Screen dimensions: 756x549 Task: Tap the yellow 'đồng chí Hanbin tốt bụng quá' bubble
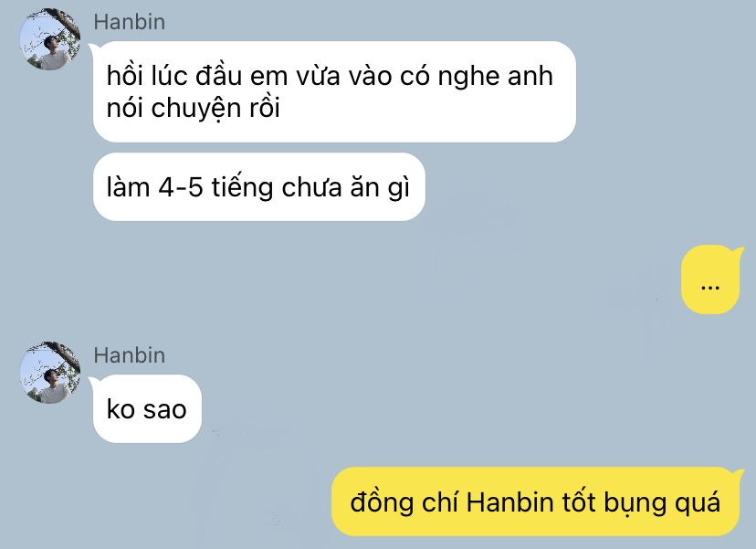[537, 501]
